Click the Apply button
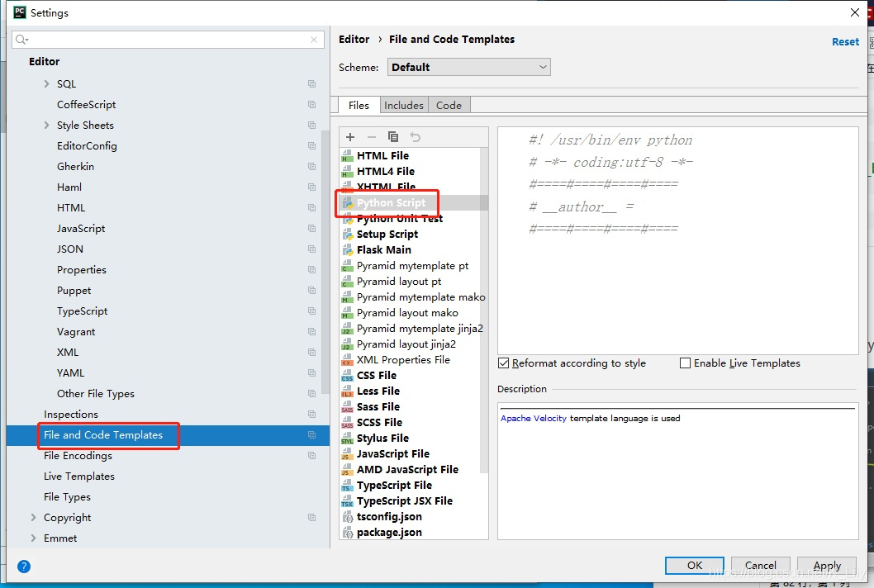 (x=827, y=565)
